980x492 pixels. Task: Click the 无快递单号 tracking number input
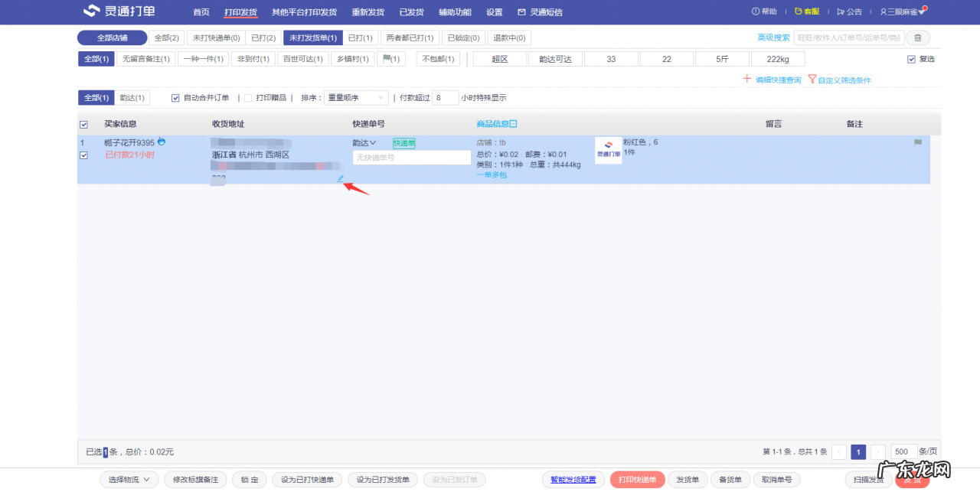click(x=411, y=157)
